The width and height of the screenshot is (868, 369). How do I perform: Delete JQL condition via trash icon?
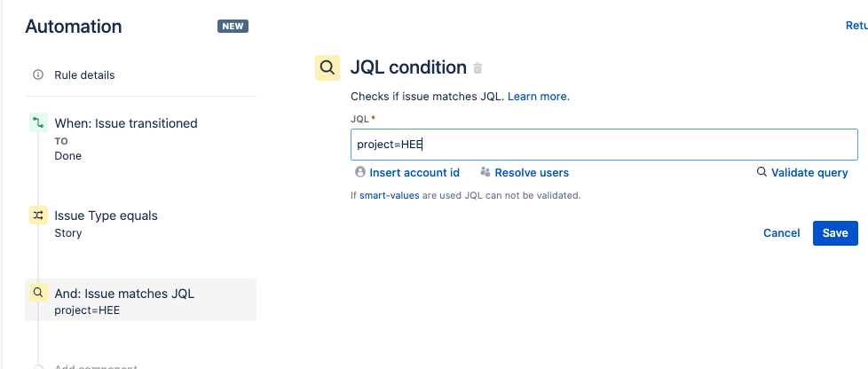[x=477, y=68]
